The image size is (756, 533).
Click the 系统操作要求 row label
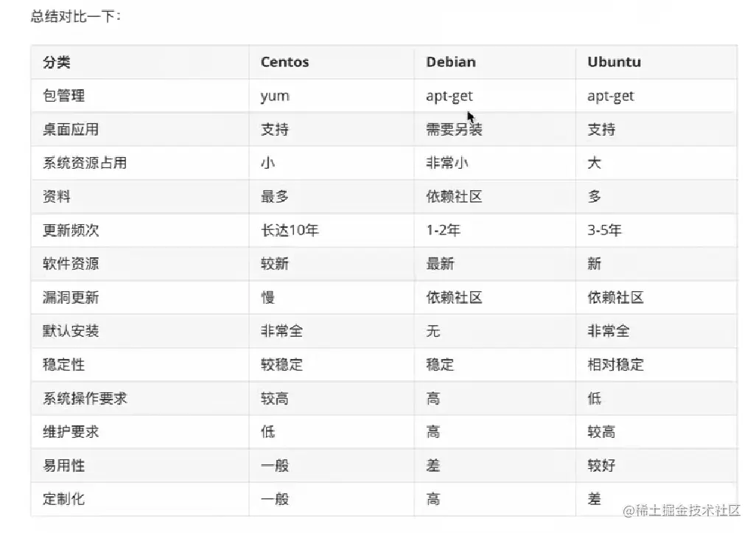click(85, 399)
